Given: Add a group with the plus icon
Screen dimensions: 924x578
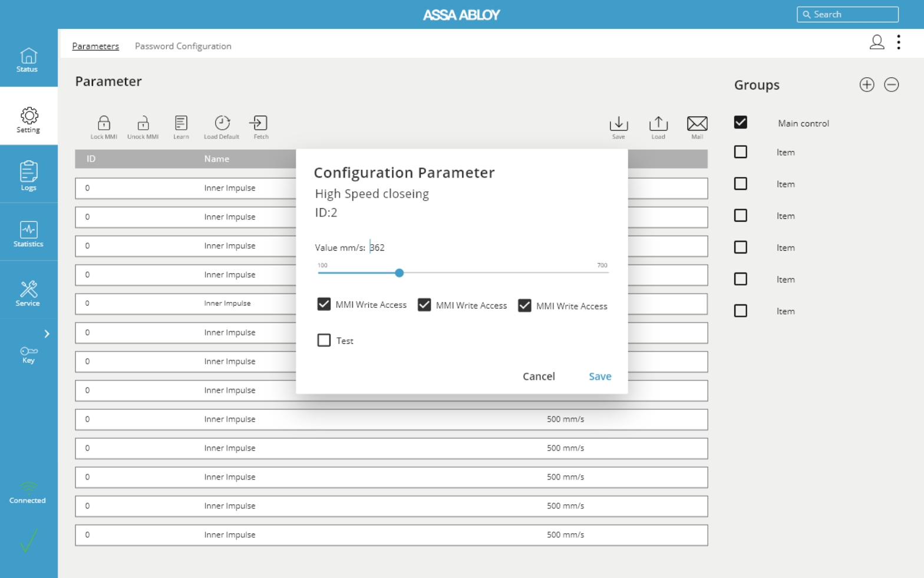Looking at the screenshot, I should tap(866, 85).
